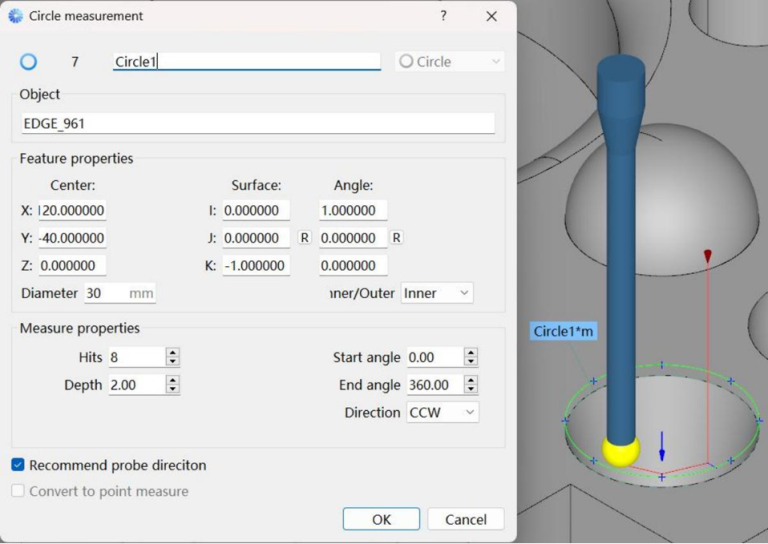
Task: Increase Depth with the up arrow
Action: pos(172,380)
